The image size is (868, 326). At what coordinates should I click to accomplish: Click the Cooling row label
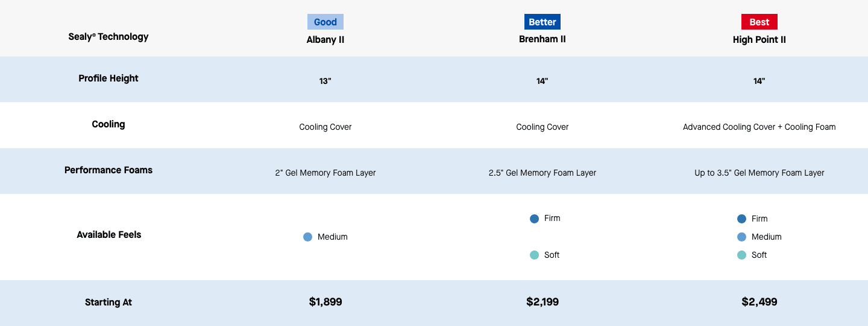click(108, 124)
